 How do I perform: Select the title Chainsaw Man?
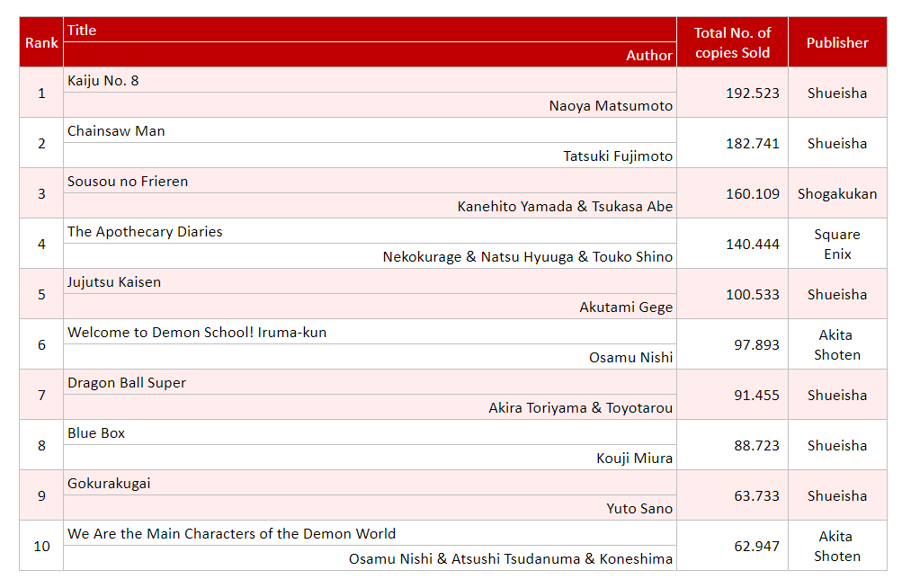(x=116, y=131)
